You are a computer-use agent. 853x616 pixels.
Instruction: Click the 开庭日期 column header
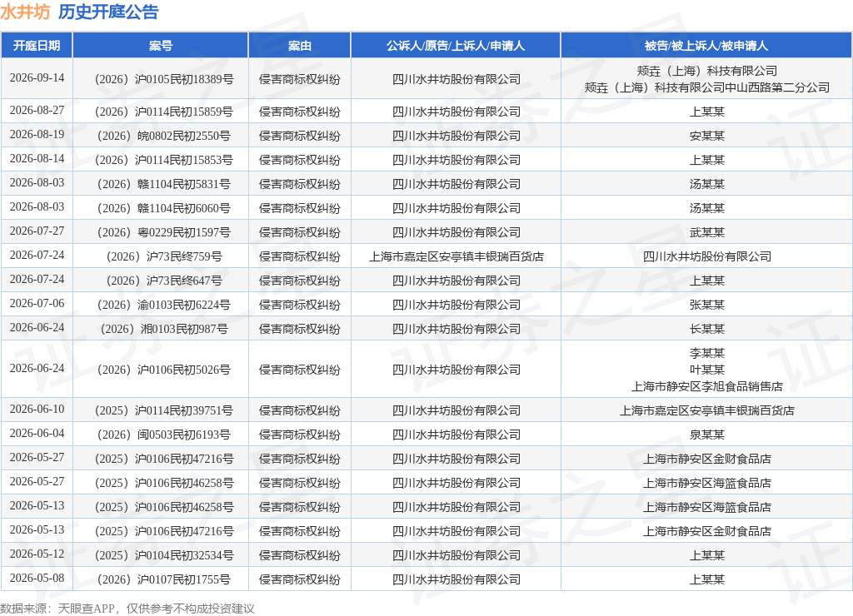[x=37, y=46]
